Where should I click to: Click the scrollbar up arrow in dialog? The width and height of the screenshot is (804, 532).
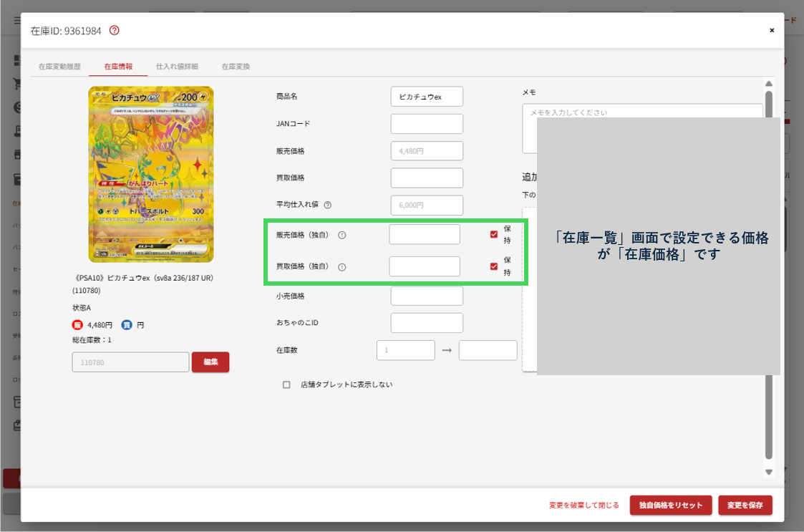pos(769,82)
